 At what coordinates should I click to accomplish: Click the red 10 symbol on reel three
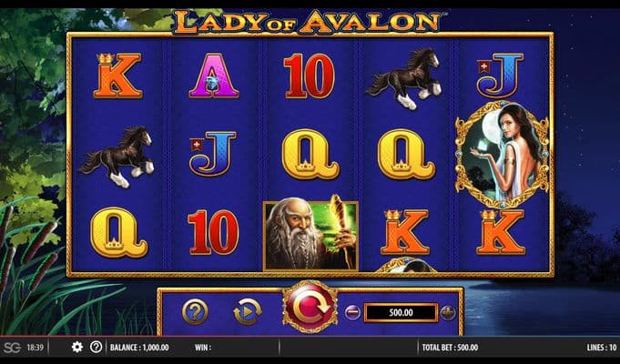coord(310,76)
